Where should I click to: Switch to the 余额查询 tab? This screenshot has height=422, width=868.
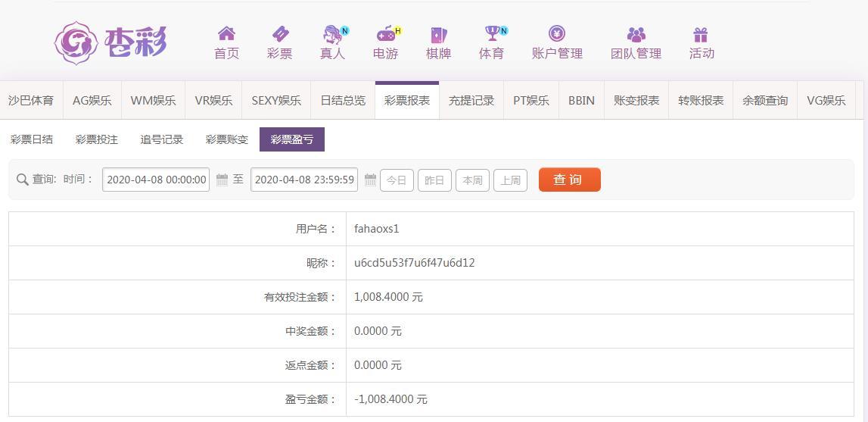[x=765, y=100]
